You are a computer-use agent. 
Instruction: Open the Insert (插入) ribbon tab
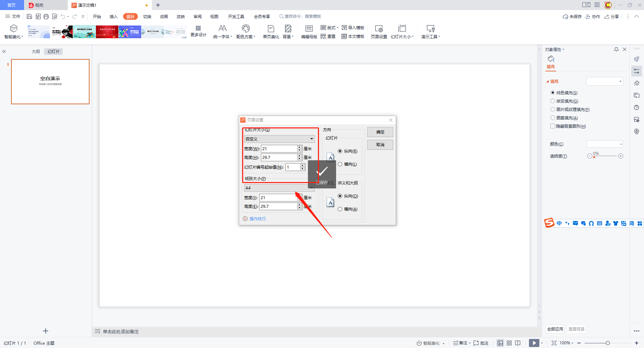[x=114, y=16]
